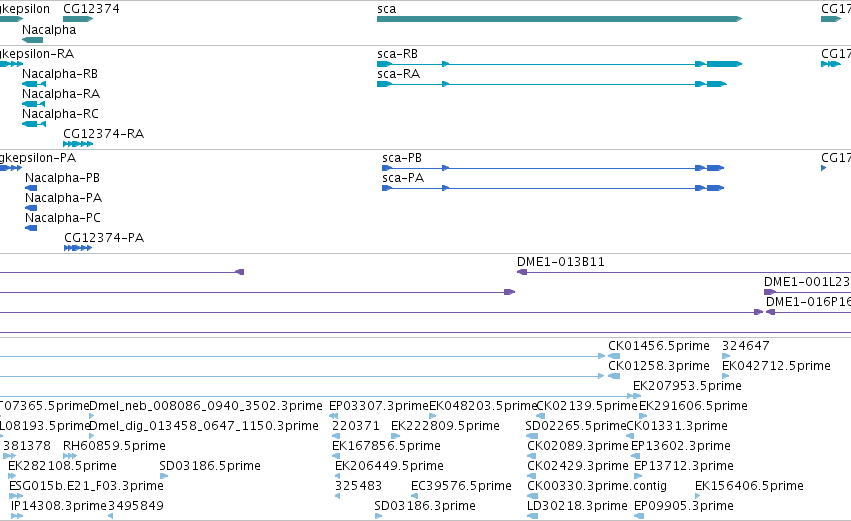Select the IP14308.3prime EST label
Screen dimensions: 851x521
(x=59, y=507)
